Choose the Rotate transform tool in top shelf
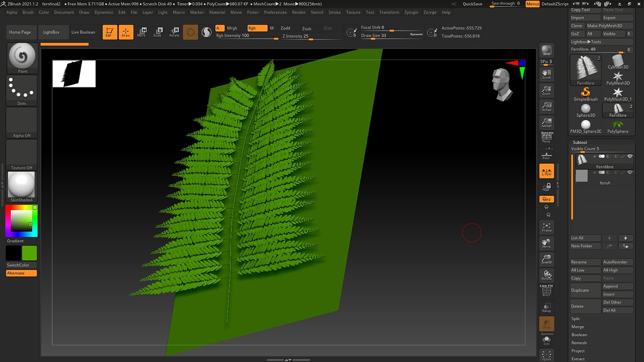 click(174, 32)
